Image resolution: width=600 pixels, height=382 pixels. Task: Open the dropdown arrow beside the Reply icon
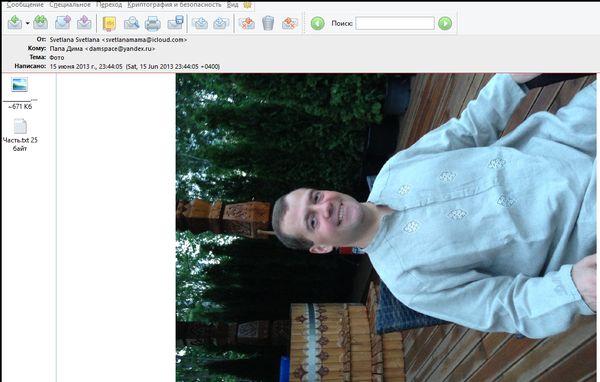click(x=28, y=23)
